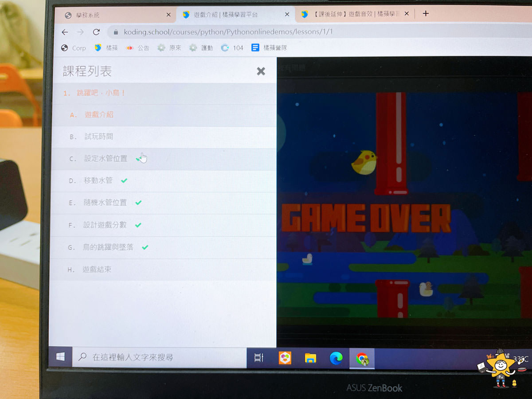Open File Explorer from the taskbar
This screenshot has width=532, height=399.
(310, 358)
